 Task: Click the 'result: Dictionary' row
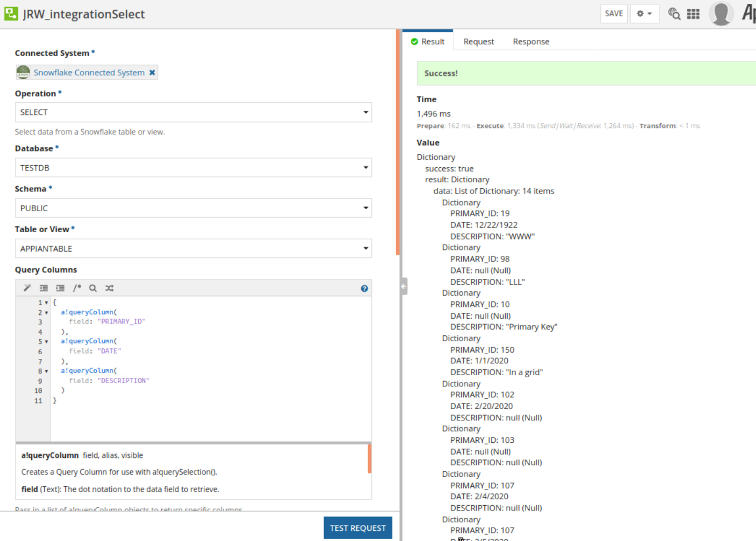pos(457,180)
